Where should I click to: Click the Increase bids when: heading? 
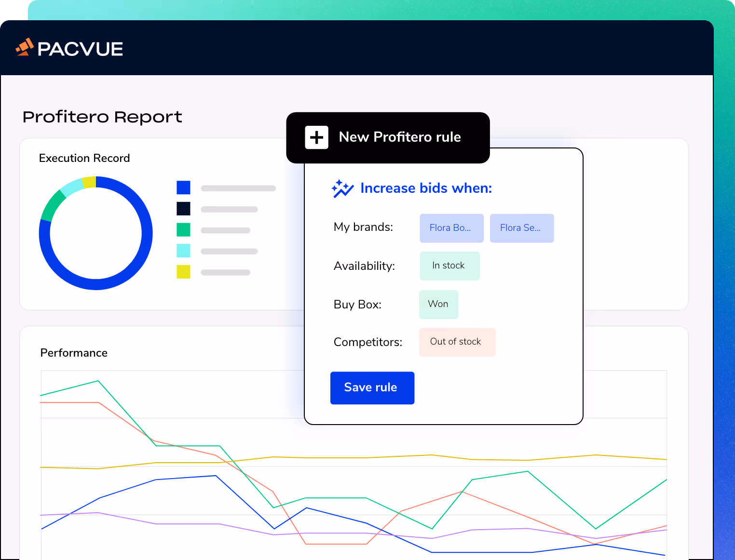click(426, 188)
